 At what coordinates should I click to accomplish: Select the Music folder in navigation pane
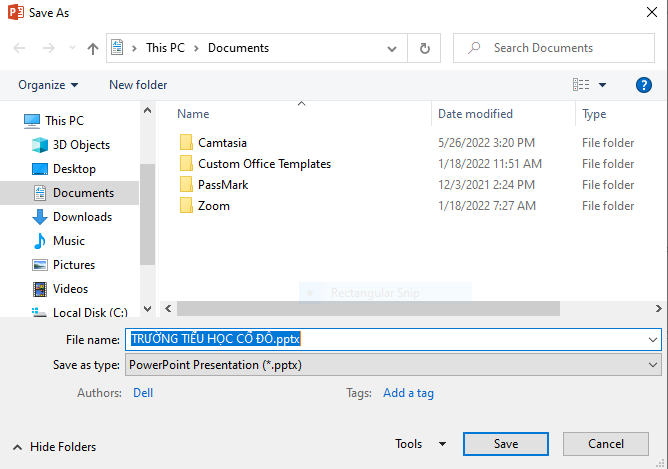point(68,241)
